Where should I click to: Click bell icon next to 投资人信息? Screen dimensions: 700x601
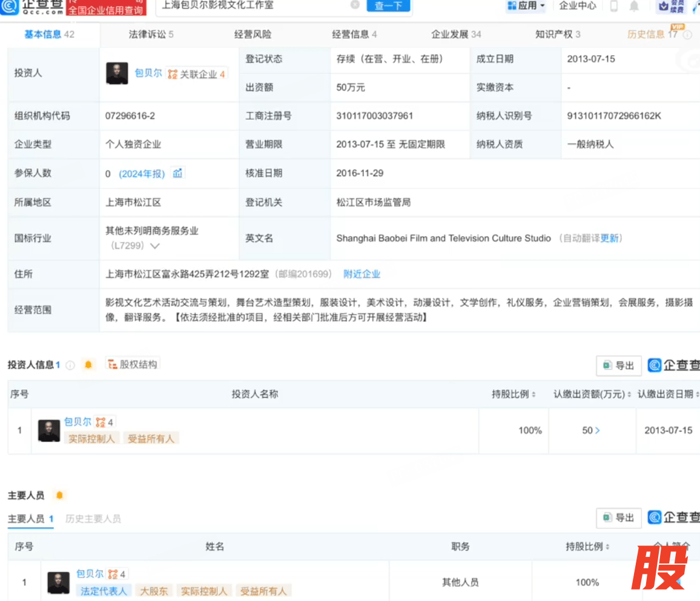pyautogui.click(x=88, y=365)
